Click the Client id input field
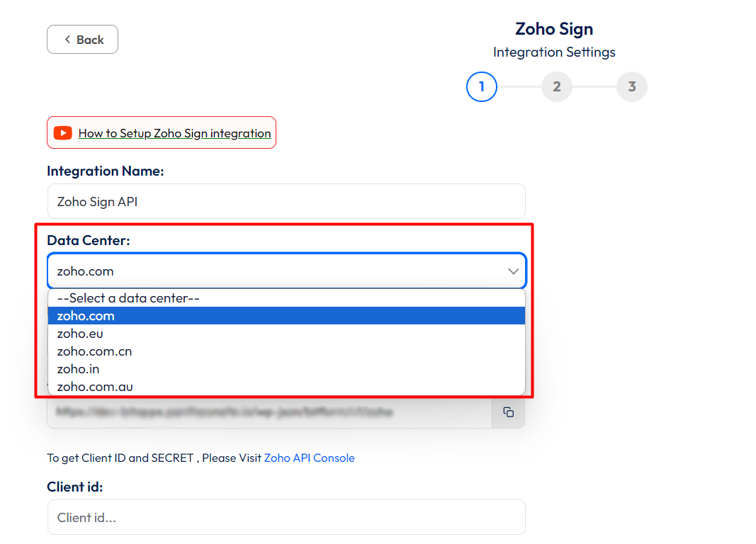Screen dimensions: 756x544 286,518
